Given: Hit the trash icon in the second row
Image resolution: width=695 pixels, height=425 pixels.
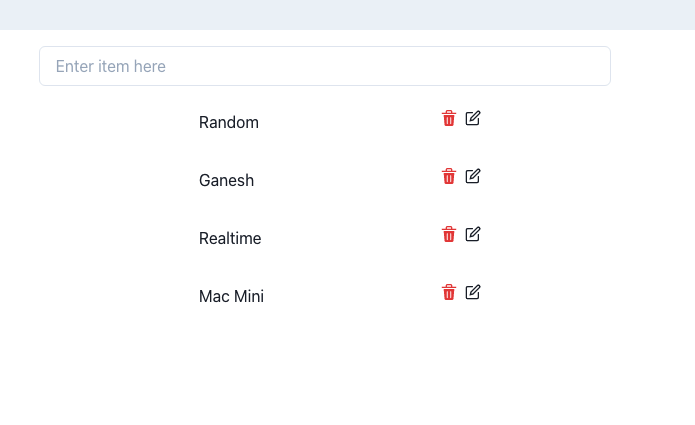Looking at the screenshot, I should 449,176.
